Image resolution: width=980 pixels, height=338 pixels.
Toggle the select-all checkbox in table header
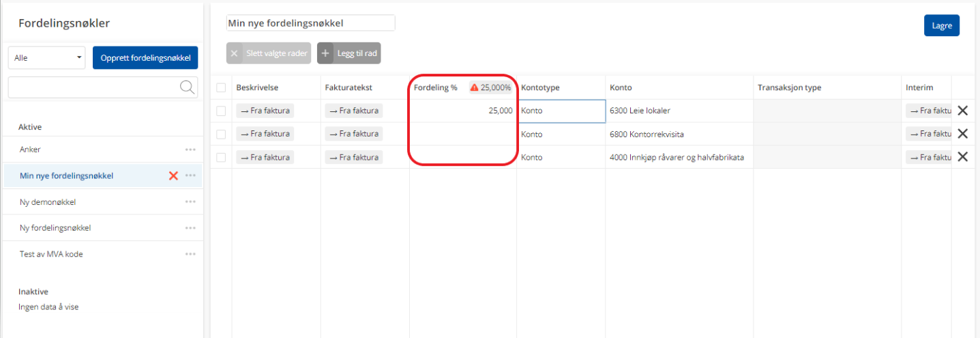(221, 87)
